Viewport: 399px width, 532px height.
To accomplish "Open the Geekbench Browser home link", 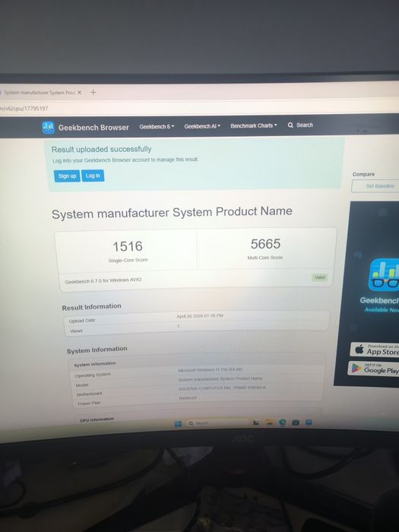I will coord(93,128).
